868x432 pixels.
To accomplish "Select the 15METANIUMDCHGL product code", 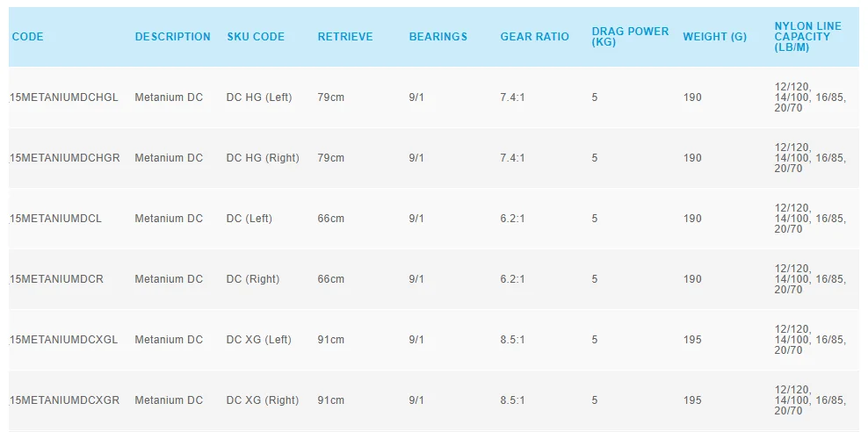I will pos(64,97).
